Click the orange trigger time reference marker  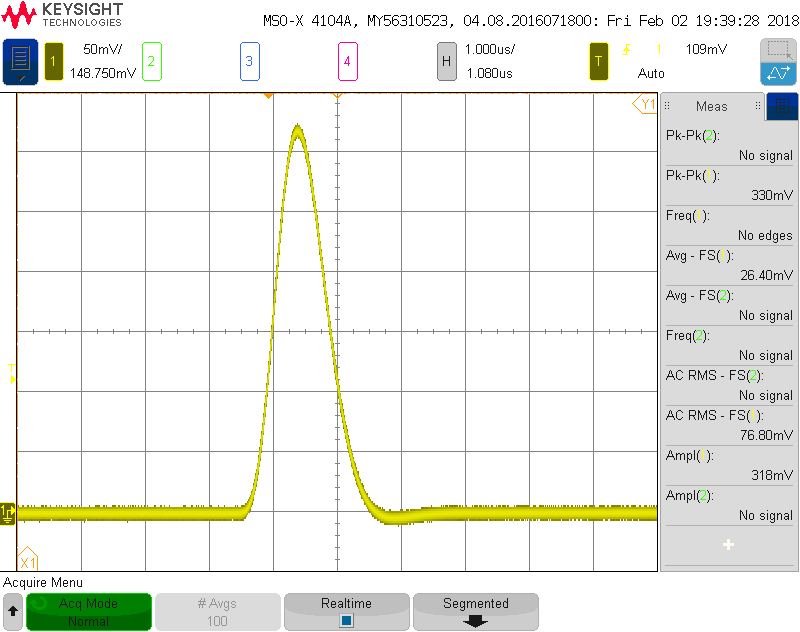[x=268, y=96]
